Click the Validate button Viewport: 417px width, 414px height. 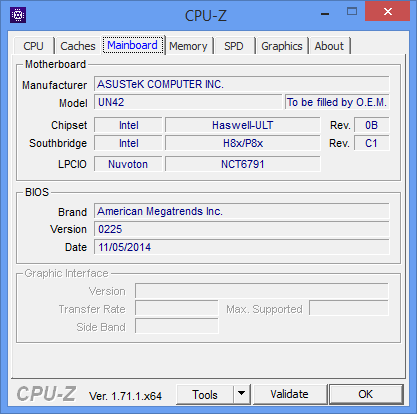point(289,394)
